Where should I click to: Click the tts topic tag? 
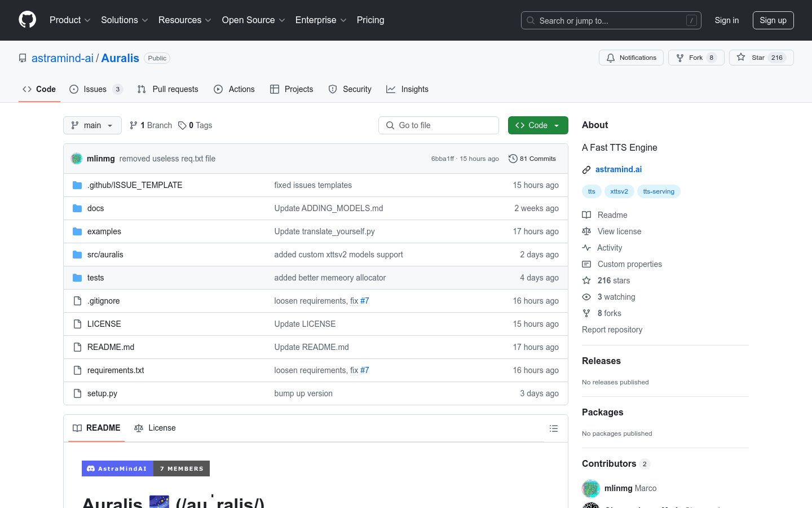click(592, 191)
